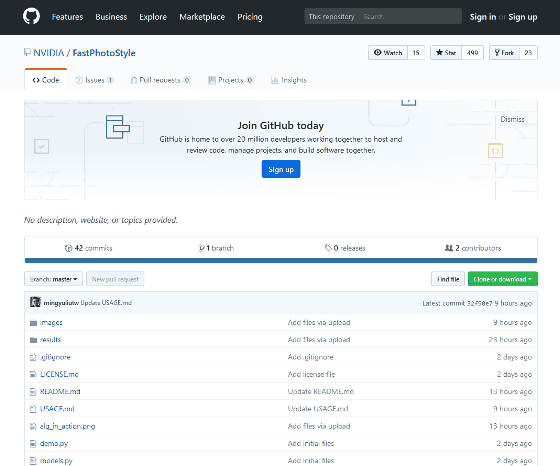
Task: Open the images folder
Action: coord(51,323)
